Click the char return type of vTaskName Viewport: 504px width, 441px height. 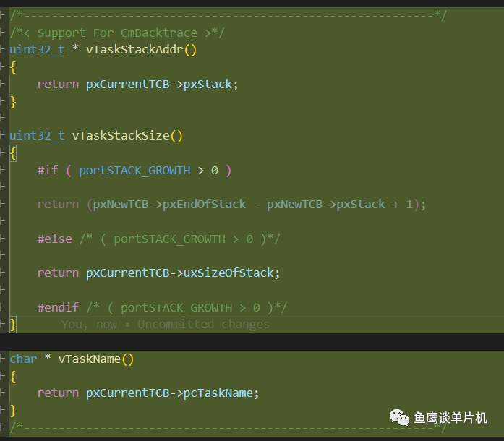[23, 359]
